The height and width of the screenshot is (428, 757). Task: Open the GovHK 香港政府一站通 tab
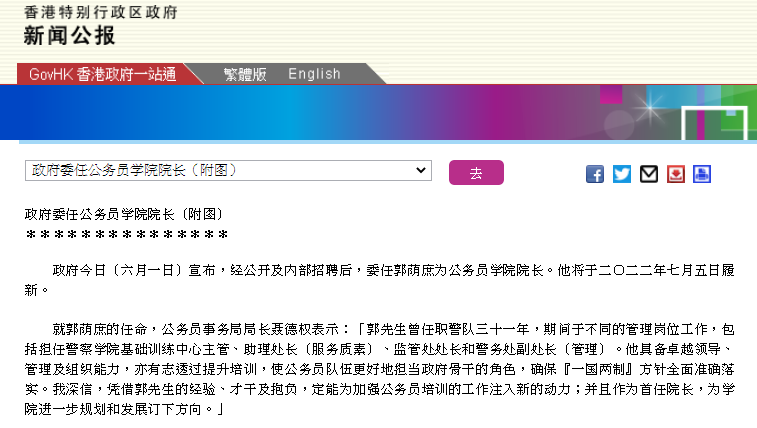pyautogui.click(x=102, y=74)
